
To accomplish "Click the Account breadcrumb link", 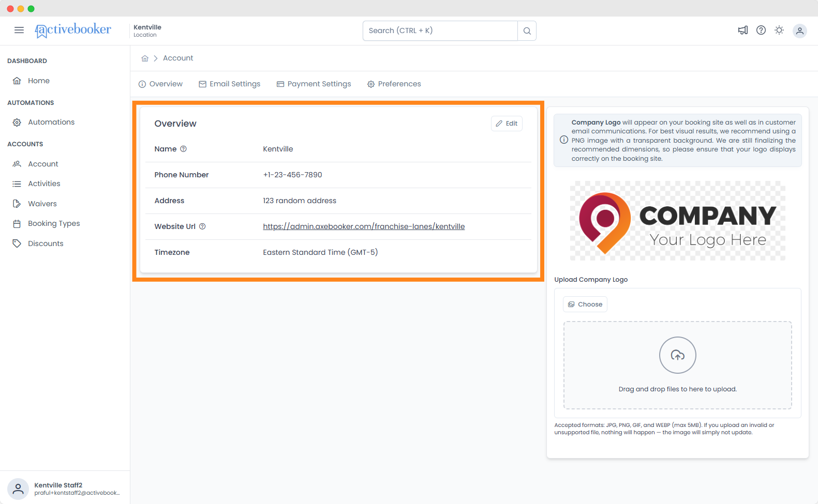I will coord(178,58).
